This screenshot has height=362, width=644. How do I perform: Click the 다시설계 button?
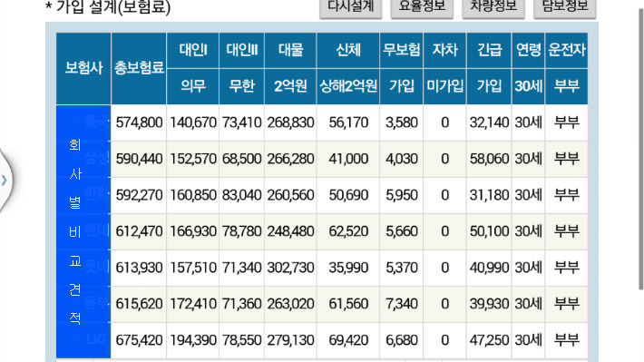pyautogui.click(x=351, y=8)
